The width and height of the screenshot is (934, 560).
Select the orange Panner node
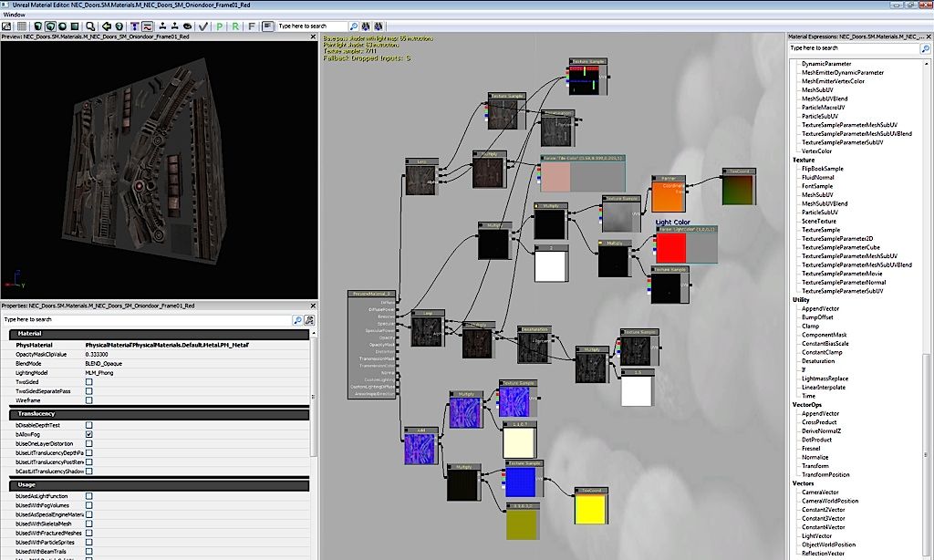(x=669, y=193)
